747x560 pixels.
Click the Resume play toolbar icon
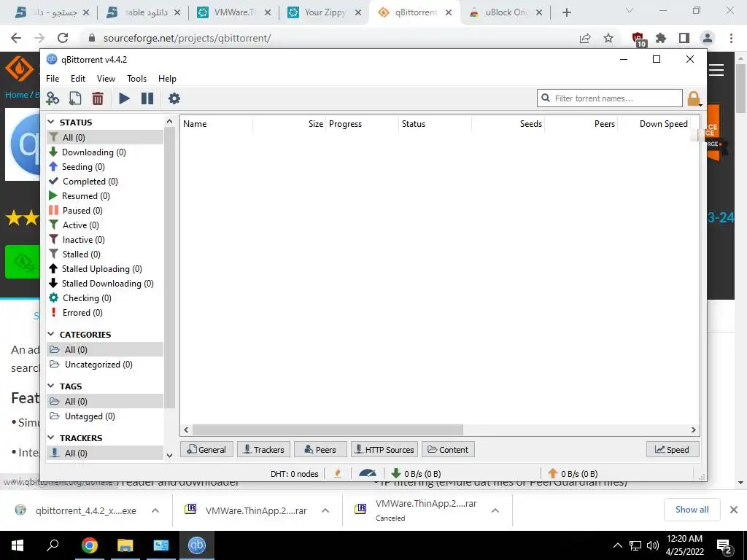[124, 98]
